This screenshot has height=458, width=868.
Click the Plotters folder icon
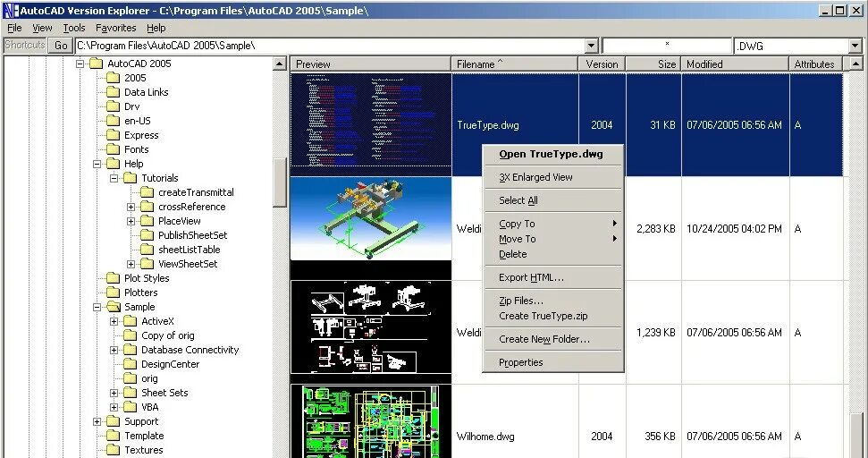(113, 293)
